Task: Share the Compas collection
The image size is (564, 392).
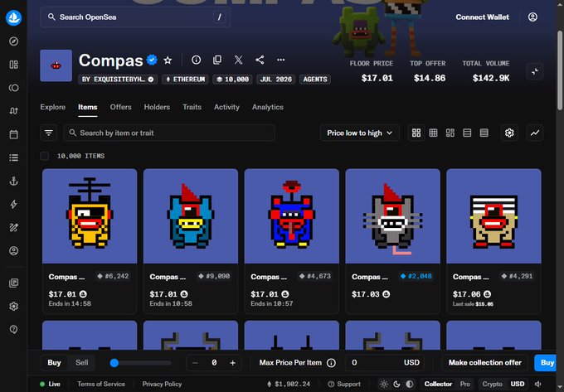Action: click(260, 60)
